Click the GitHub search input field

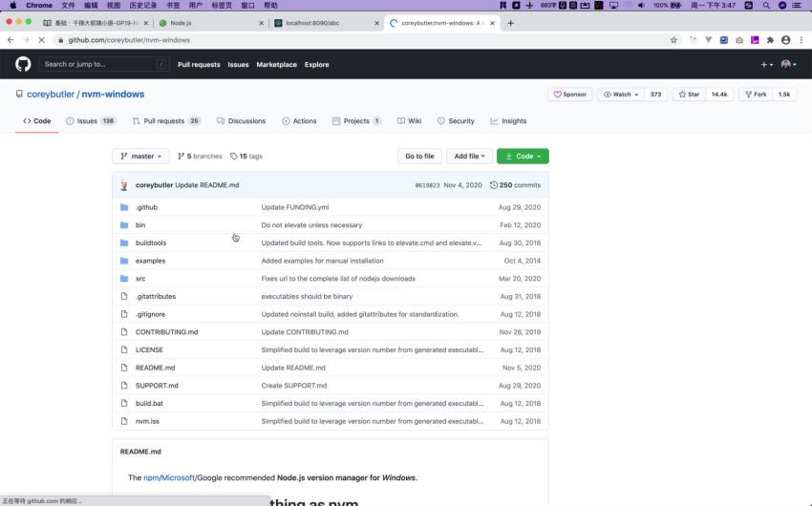(103, 64)
